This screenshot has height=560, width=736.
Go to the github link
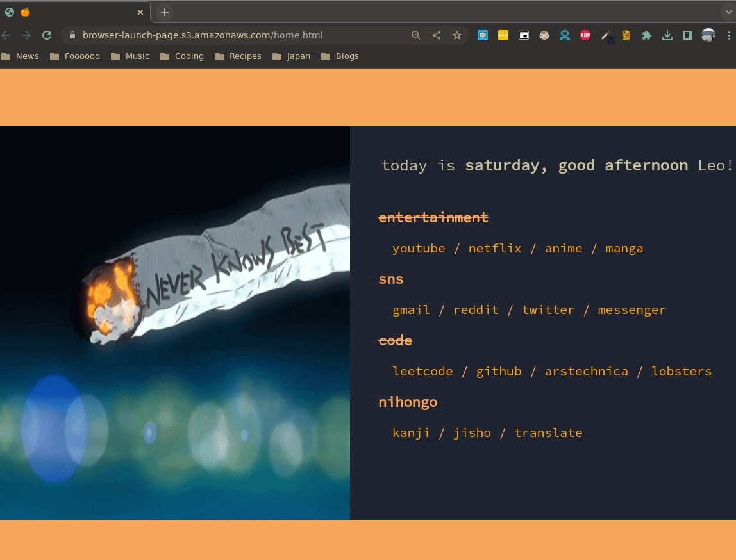point(499,372)
